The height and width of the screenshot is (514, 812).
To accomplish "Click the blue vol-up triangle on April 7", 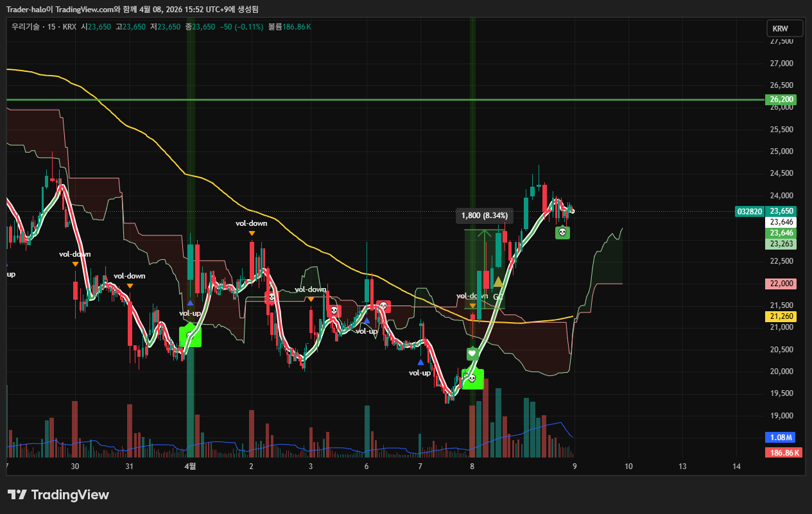I will (x=420, y=362).
